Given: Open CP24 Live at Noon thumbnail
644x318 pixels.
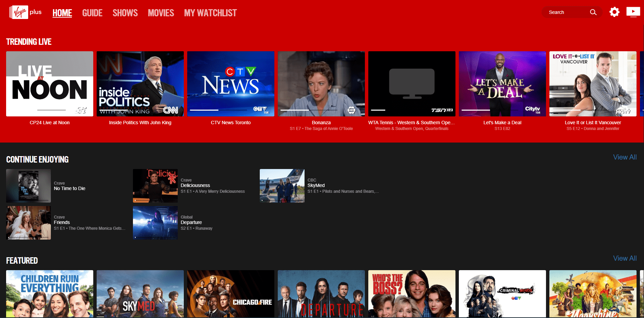Looking at the screenshot, I should point(50,84).
